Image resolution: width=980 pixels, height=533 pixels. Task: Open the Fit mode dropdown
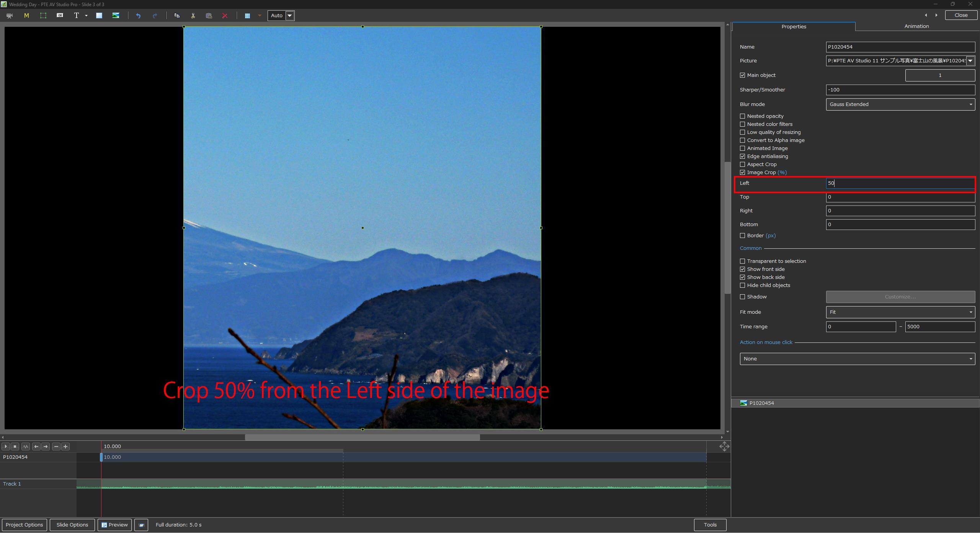pos(900,312)
